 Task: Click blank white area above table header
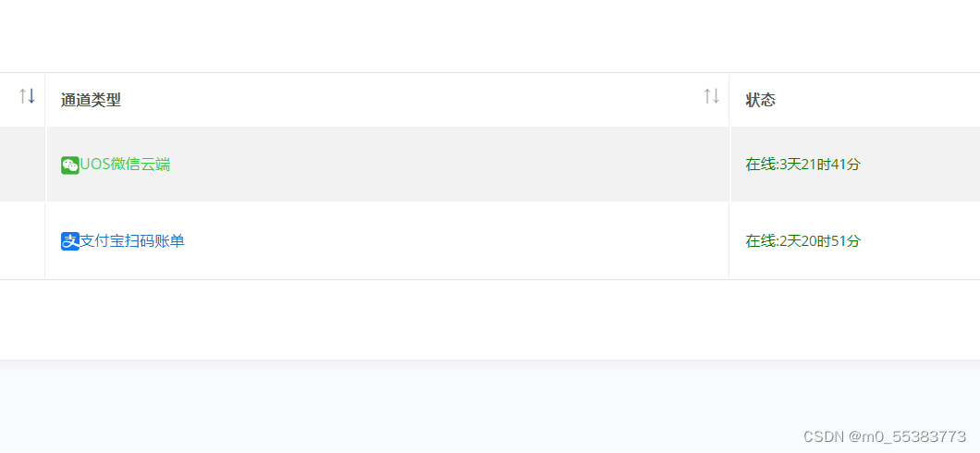(490, 36)
